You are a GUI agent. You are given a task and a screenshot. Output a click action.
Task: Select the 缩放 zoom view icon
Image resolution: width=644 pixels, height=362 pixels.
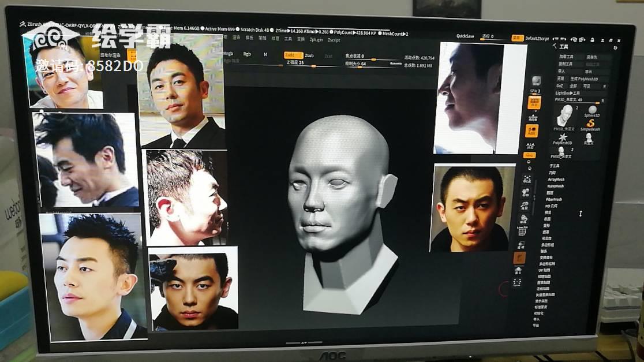coord(525,206)
